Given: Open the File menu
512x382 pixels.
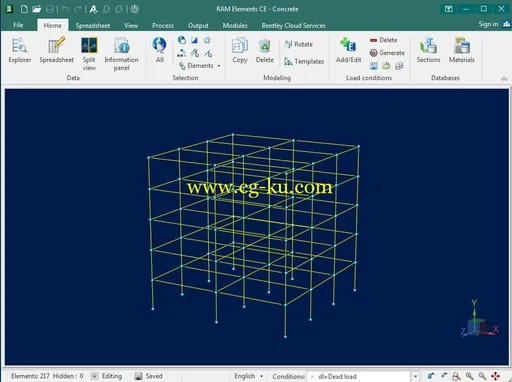Looking at the screenshot, I should (18, 25).
